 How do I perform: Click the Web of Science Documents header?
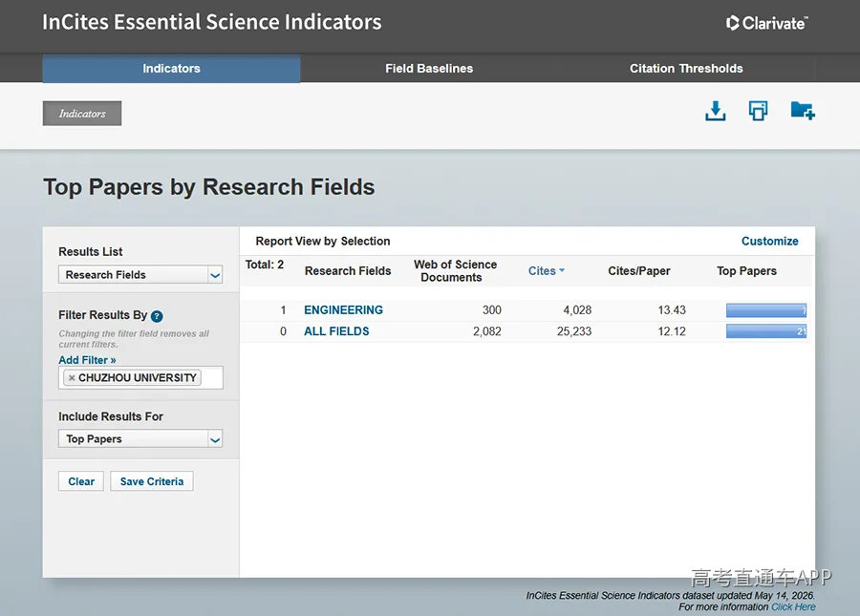(455, 270)
